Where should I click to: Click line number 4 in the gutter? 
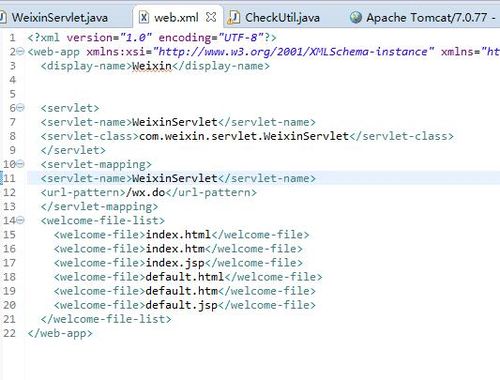[13, 80]
